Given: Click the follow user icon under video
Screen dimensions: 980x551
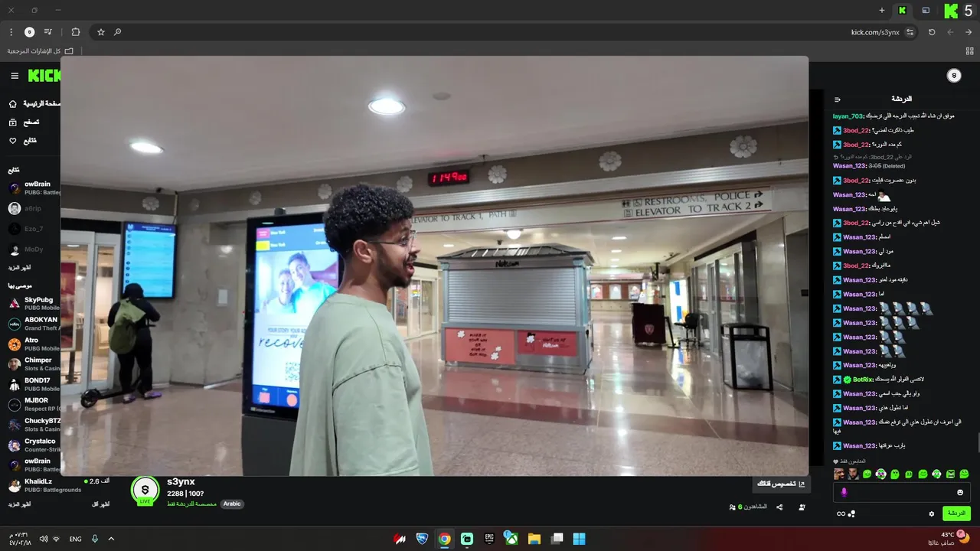Looking at the screenshot, I should [x=802, y=507].
